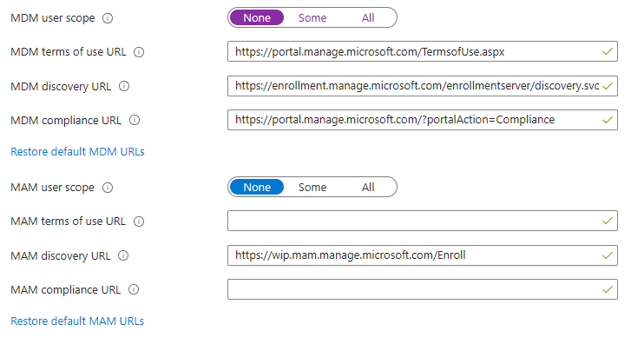Click the 'MAM discovery URL' label
Viewport: 644px width, 344px height.
tap(61, 256)
